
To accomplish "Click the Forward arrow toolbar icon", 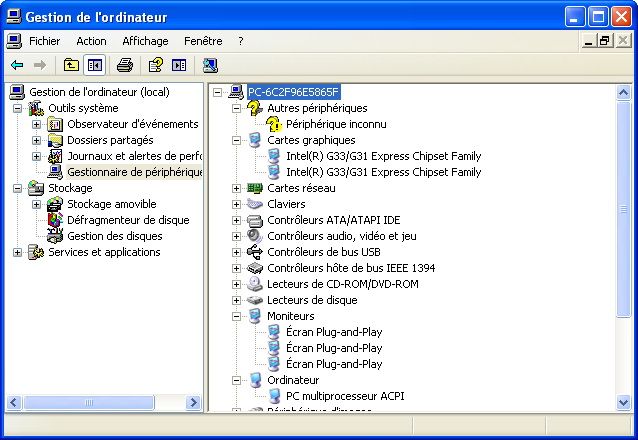I will click(40, 65).
